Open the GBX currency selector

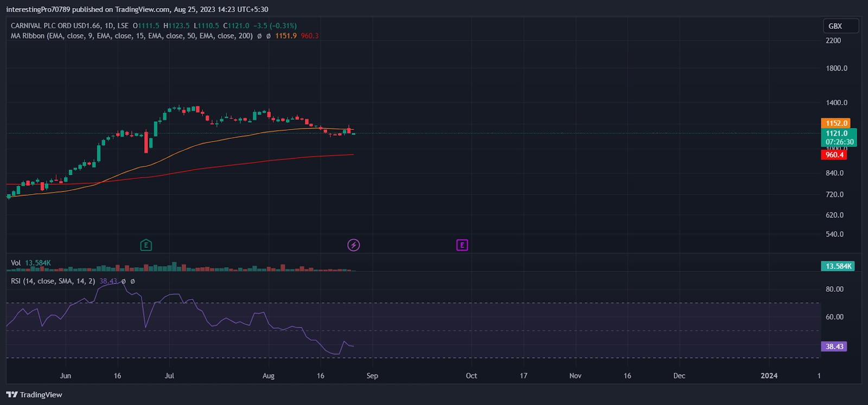[x=840, y=26]
